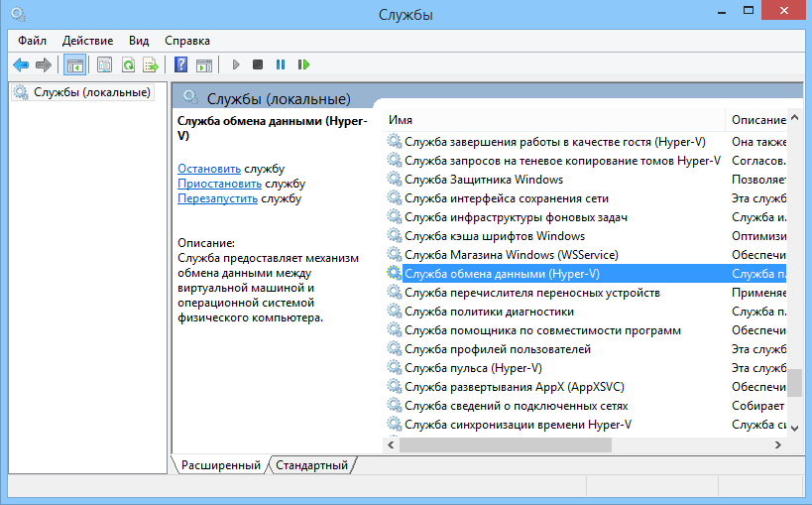
Task: Click the Refresh toolbar icon
Action: click(x=128, y=64)
